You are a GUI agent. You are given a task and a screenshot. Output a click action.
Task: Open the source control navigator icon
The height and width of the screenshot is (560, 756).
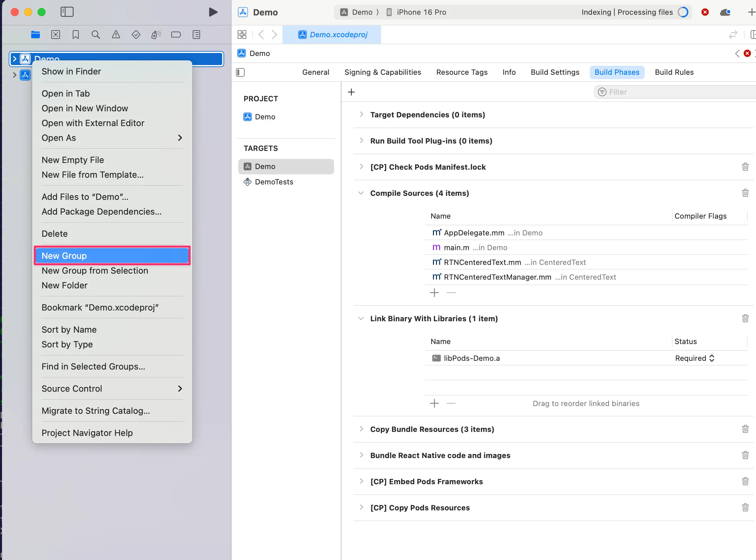[56, 35]
